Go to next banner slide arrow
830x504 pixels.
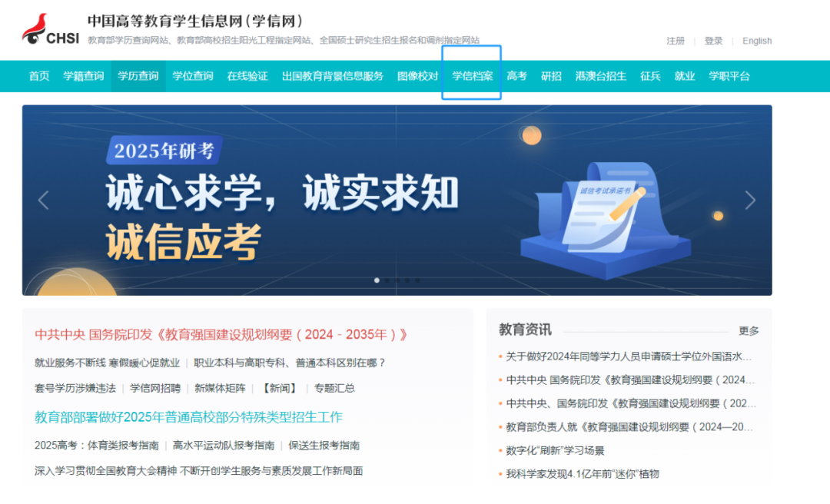coord(750,200)
